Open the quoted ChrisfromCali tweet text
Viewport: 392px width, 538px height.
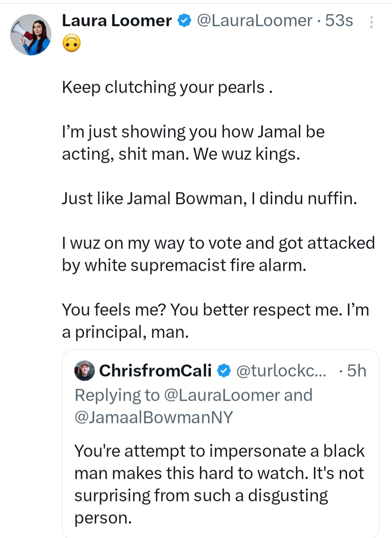pos(219,484)
